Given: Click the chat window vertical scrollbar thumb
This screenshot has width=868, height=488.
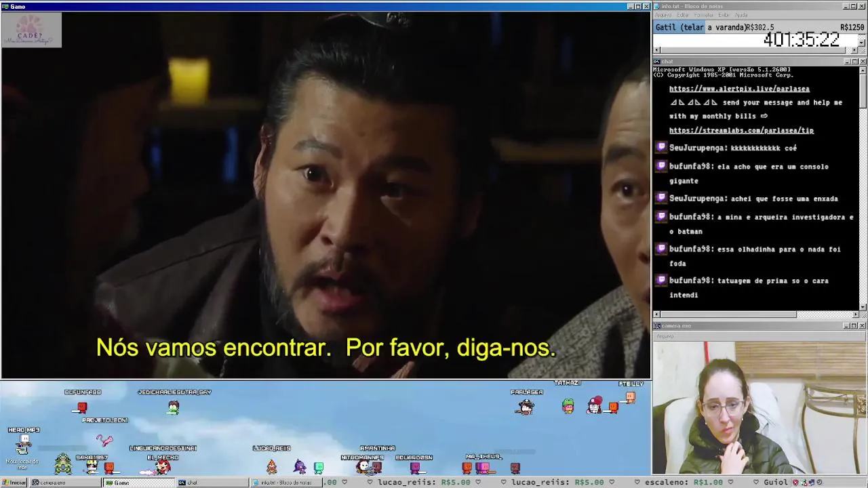Looking at the screenshot, I should click(x=863, y=90).
